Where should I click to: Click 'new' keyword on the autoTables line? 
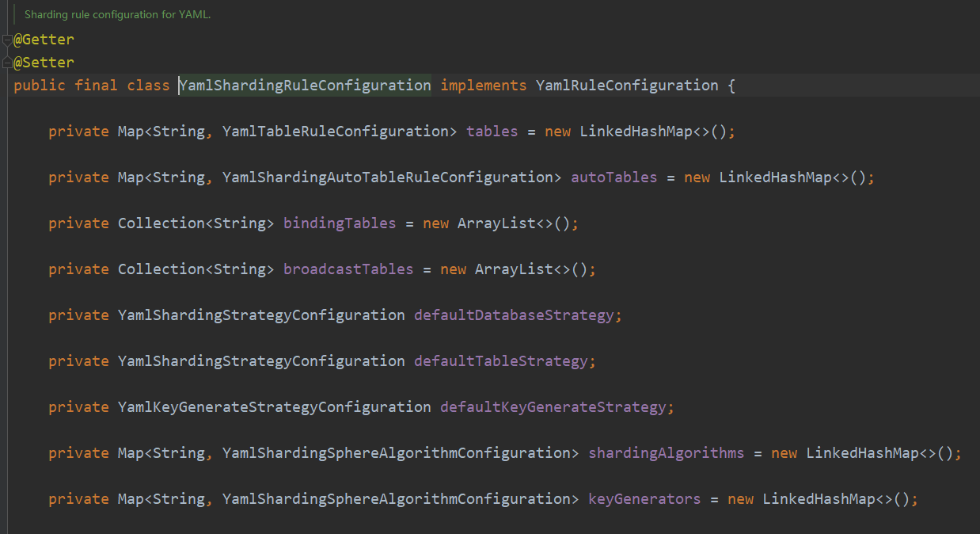(x=697, y=177)
